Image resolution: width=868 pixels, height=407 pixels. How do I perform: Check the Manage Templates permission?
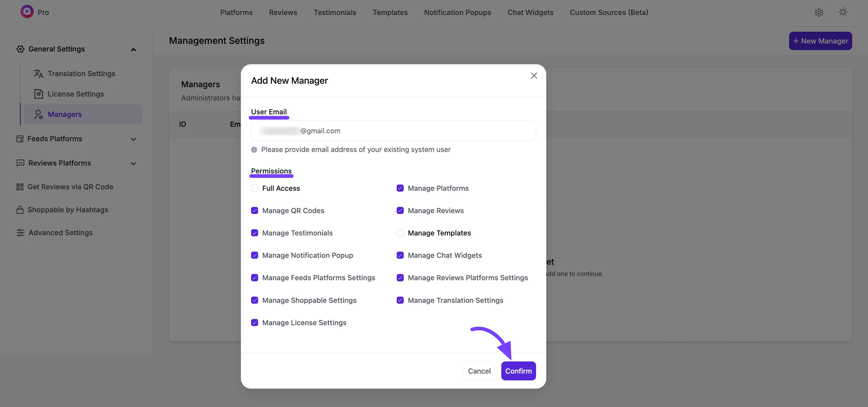pyautogui.click(x=400, y=233)
